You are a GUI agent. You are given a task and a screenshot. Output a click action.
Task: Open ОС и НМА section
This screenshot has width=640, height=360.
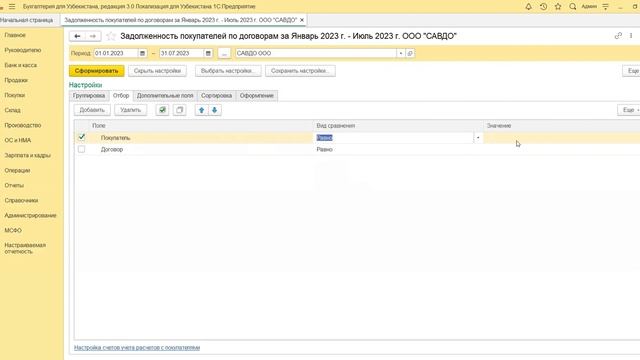click(x=18, y=140)
